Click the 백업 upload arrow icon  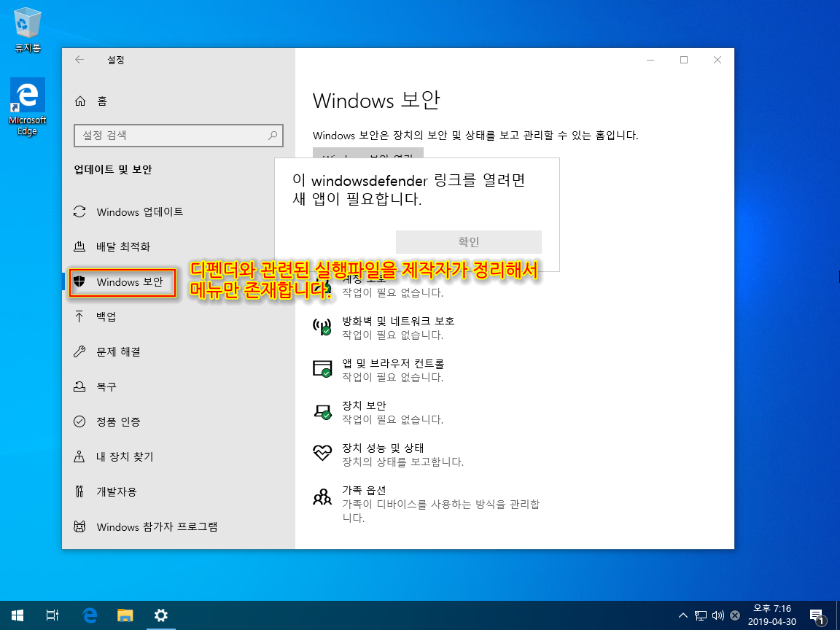[79, 316]
